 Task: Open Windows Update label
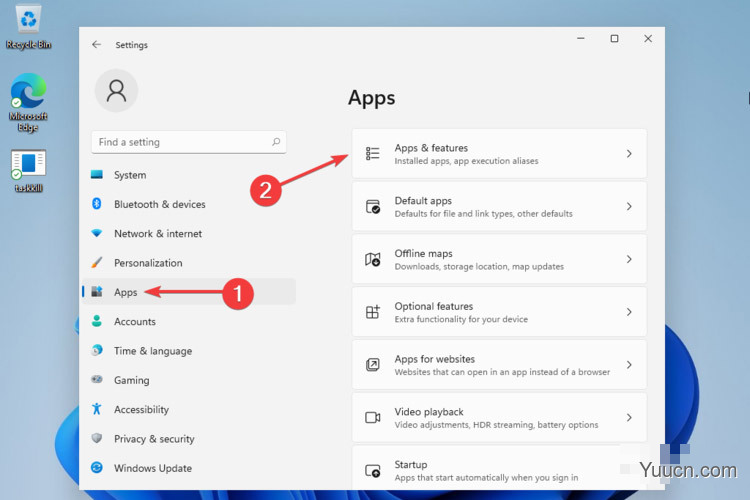coord(153,468)
